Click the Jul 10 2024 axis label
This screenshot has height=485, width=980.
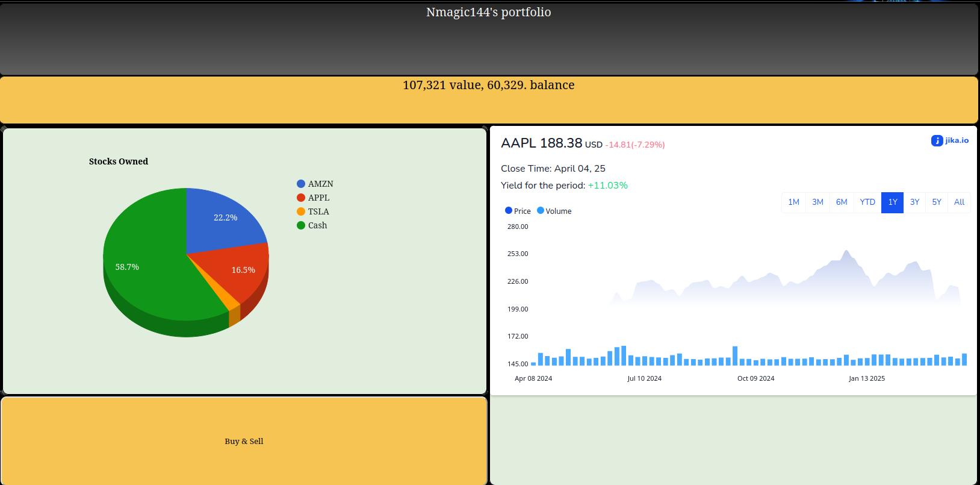(644, 378)
